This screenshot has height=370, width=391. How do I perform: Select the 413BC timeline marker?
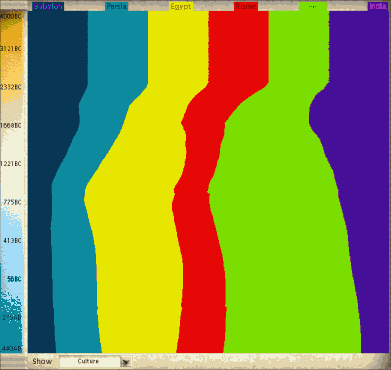(x=12, y=240)
